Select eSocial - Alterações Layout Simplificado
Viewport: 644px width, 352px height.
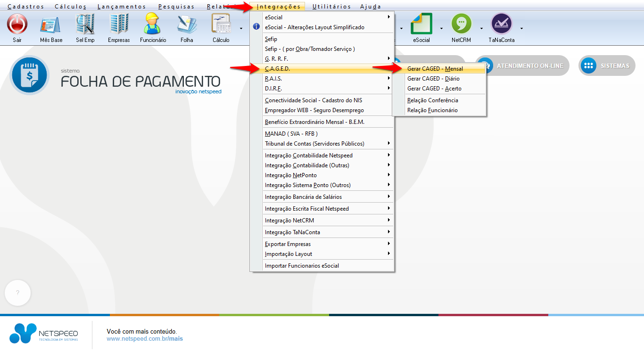322,27
